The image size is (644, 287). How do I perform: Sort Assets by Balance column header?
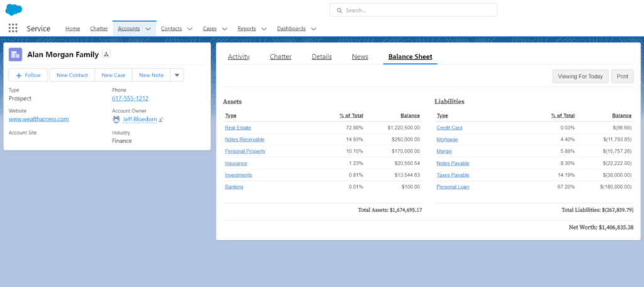coord(410,116)
